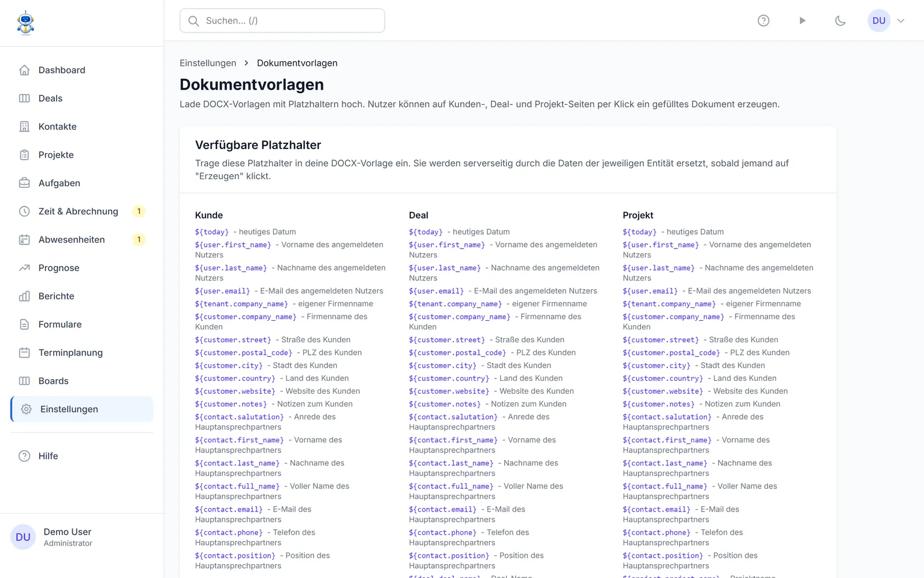Click Einstellungen breadcrumb link
The width and height of the screenshot is (924, 578).
point(208,63)
